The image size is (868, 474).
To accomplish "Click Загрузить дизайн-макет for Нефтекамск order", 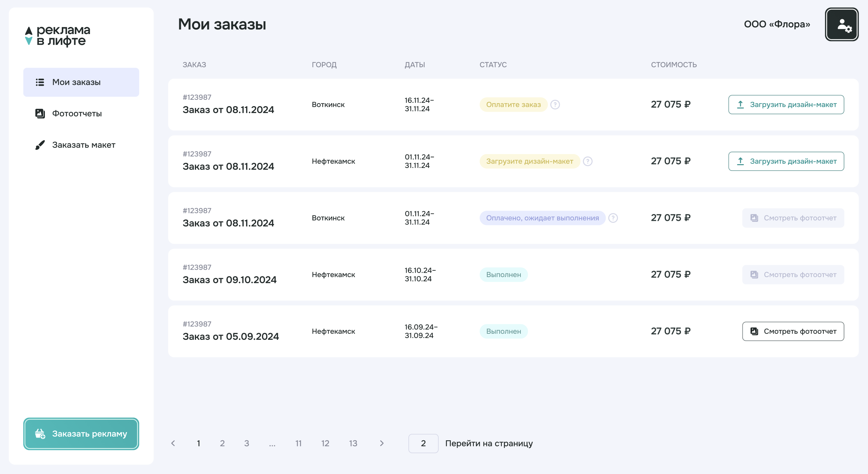I will click(x=786, y=161).
